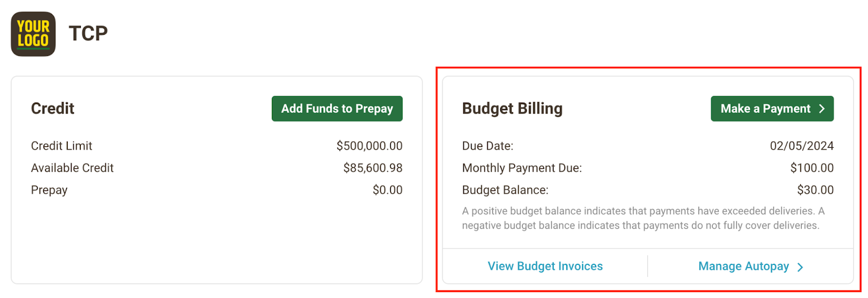Screen dimensions: 868x298
Task: Click the 02/05/2024 due date value
Action: coord(802,146)
